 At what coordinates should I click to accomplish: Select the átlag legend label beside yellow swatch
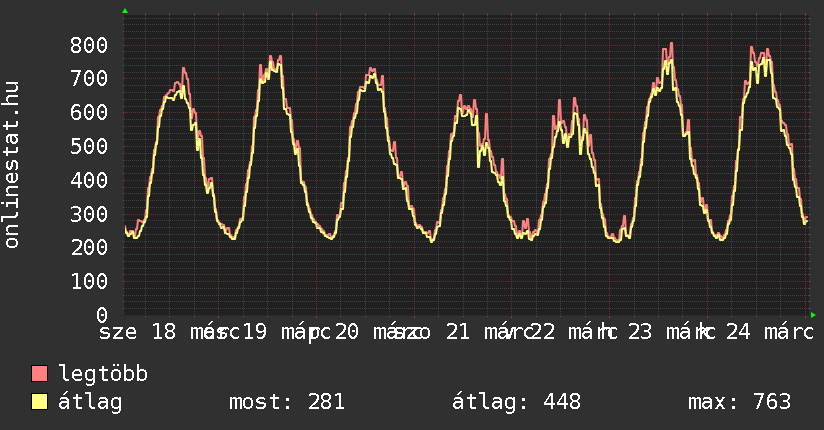tap(90, 402)
